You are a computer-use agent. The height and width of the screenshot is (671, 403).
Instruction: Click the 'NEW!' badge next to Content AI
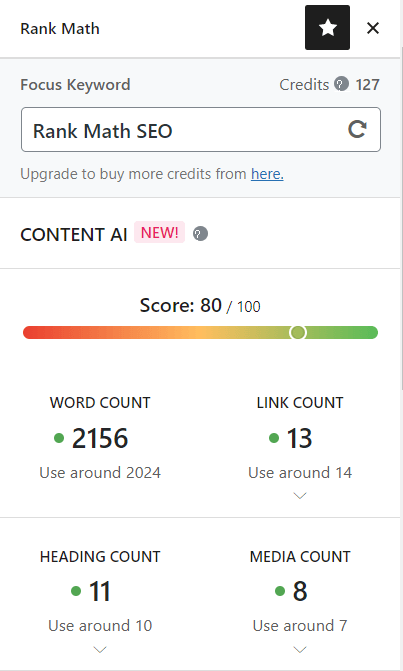coord(160,232)
